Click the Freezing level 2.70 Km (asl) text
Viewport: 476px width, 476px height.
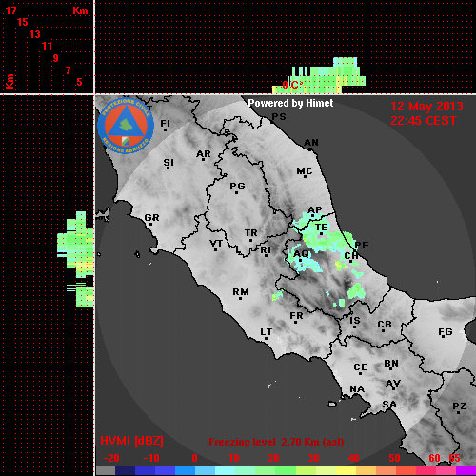(x=276, y=442)
